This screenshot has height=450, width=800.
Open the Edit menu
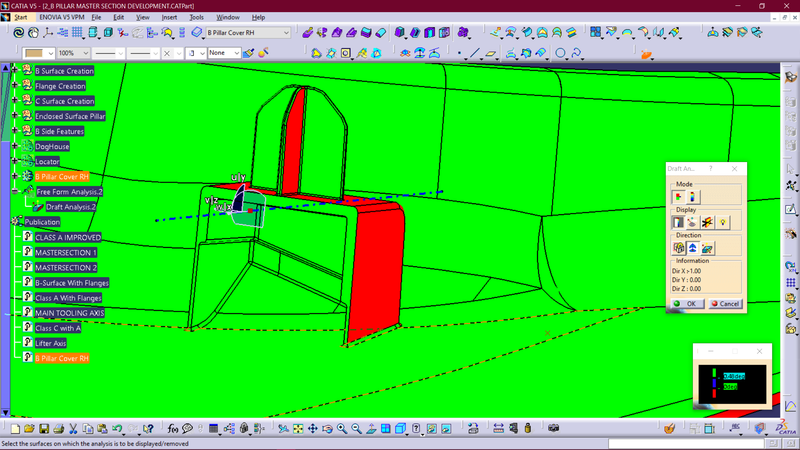click(118, 17)
